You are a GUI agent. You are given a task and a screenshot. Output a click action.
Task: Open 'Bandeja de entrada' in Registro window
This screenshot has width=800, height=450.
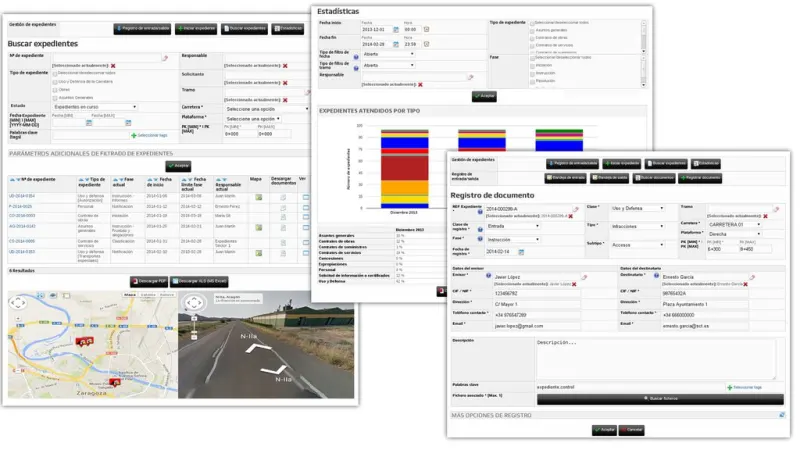click(565, 178)
